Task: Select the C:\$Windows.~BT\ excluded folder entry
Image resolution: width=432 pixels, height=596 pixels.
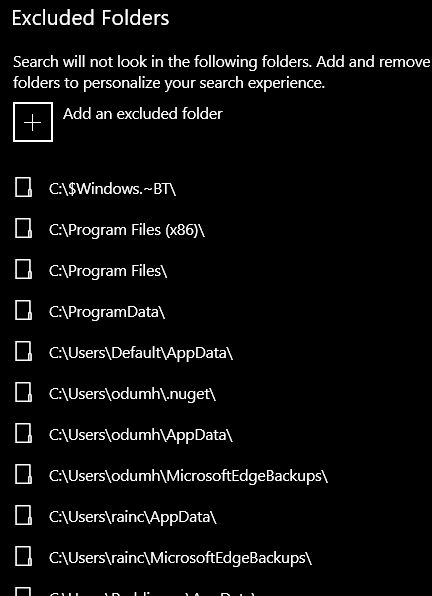Action: (112, 189)
